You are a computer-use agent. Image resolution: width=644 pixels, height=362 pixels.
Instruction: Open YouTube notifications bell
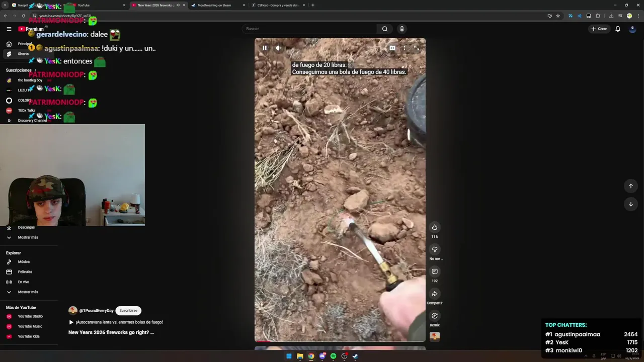[x=618, y=29]
